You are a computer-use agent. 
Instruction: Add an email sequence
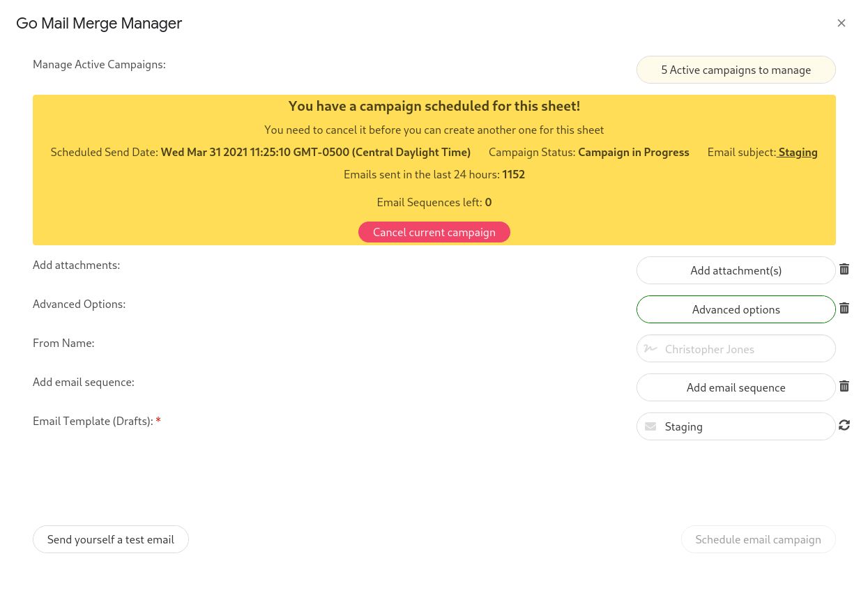(x=736, y=387)
